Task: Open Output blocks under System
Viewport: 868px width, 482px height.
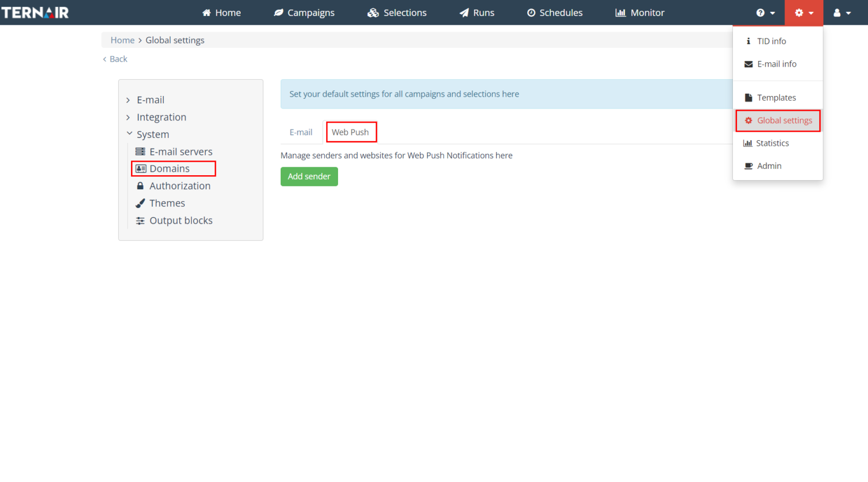Action: pyautogui.click(x=174, y=221)
